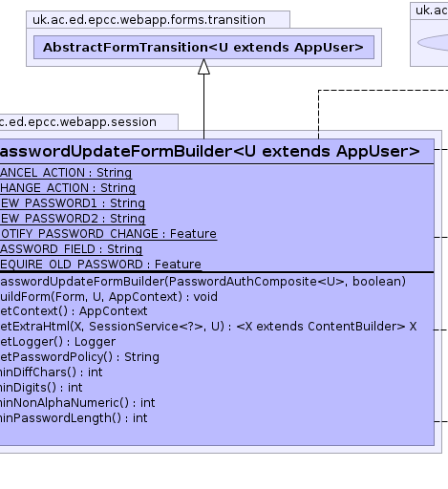Click PASSWORD_FIELD String attribute
Viewport: 448px width, 489px height.
(72, 249)
